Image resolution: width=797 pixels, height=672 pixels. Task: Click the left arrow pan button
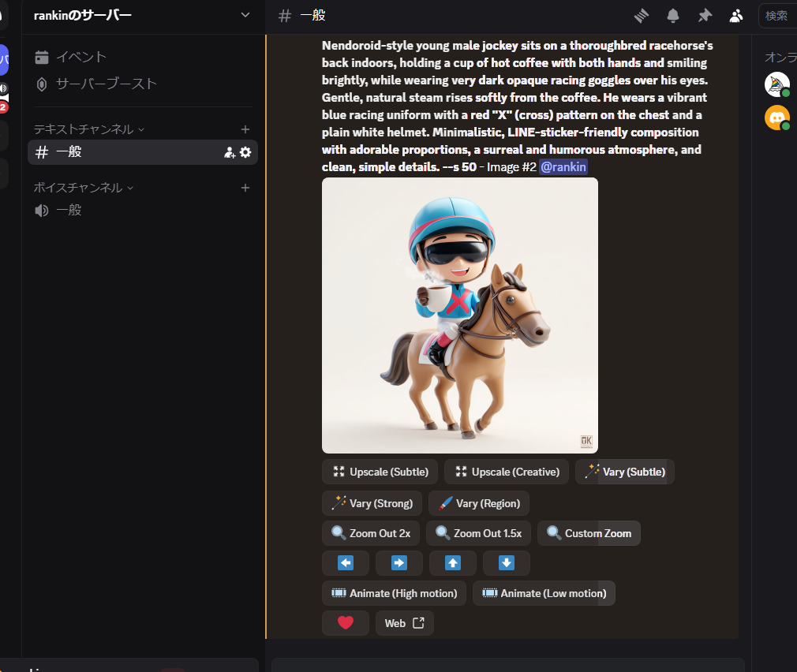coord(345,563)
